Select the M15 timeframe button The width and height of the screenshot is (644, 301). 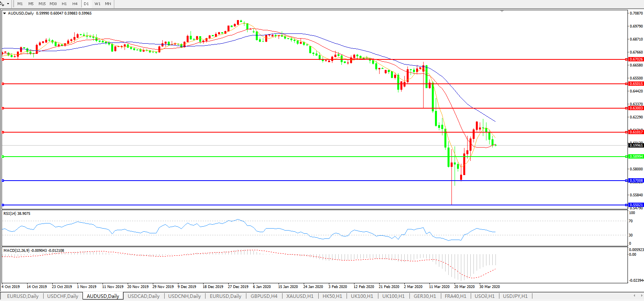pos(42,4)
